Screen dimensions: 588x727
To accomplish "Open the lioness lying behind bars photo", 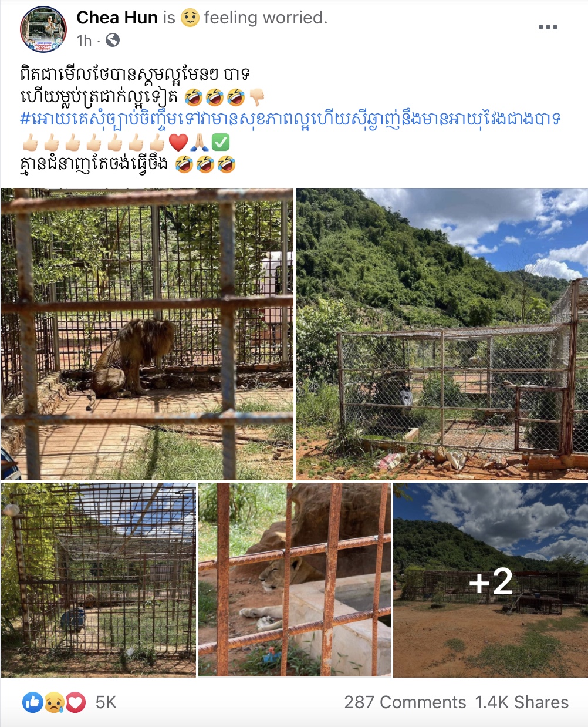I will click(295, 580).
